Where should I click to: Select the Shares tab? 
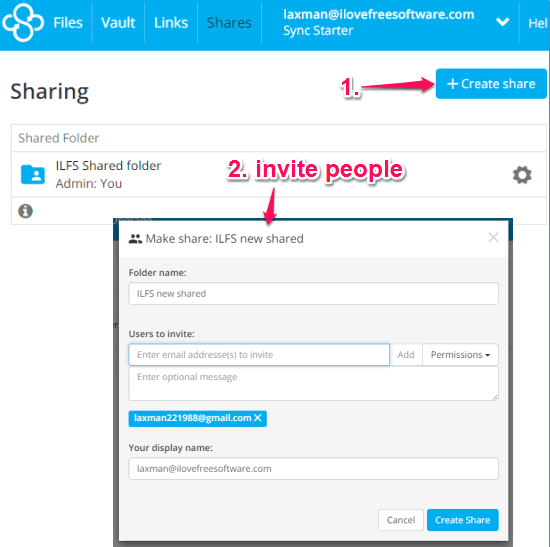pyautogui.click(x=229, y=23)
